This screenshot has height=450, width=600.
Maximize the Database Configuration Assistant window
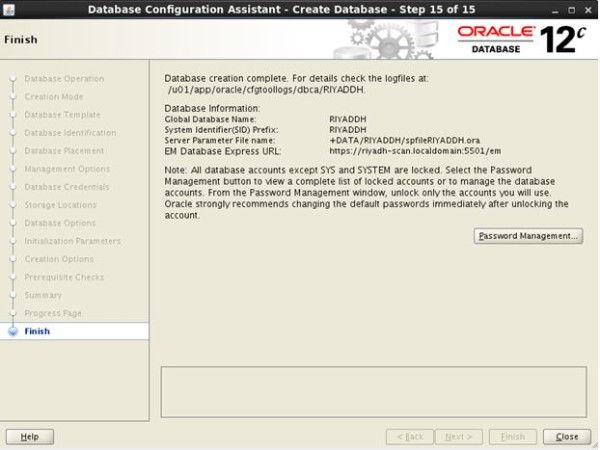pyautogui.click(x=572, y=10)
